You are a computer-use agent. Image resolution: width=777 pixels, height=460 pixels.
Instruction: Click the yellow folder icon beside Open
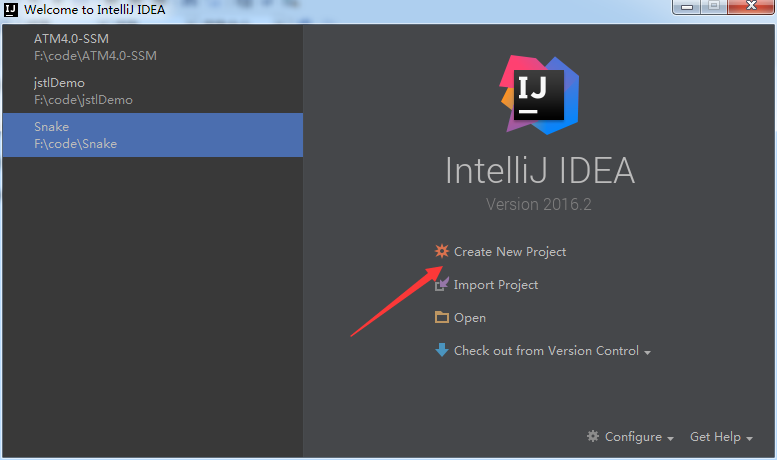pos(442,317)
